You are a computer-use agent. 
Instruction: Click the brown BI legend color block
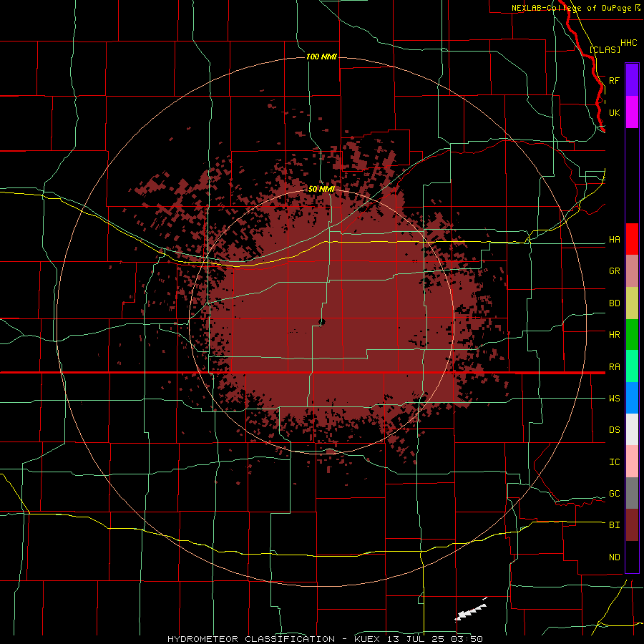[632, 525]
